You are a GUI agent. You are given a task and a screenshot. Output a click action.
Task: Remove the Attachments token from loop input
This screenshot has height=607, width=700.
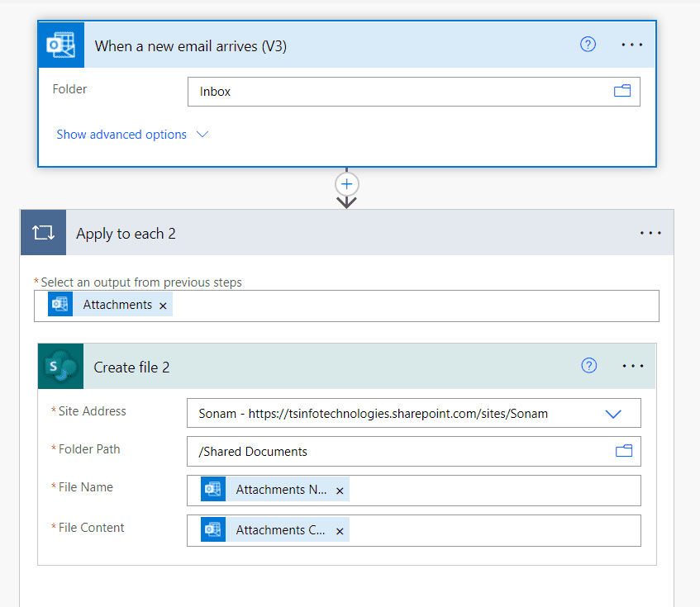[163, 306]
